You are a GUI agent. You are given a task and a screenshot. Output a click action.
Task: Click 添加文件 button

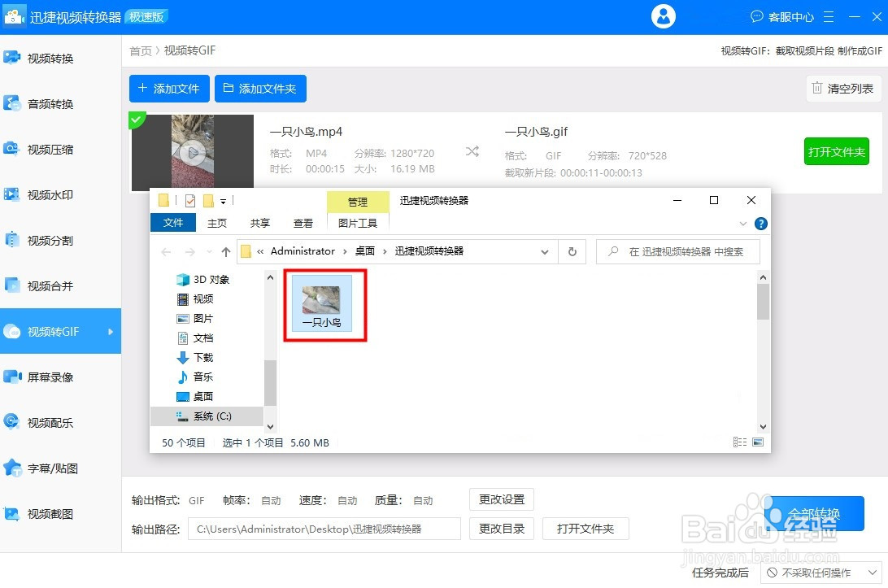(169, 89)
